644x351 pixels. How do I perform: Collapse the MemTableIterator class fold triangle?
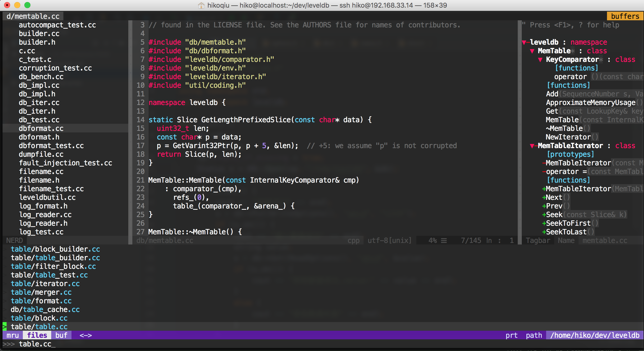(532, 146)
